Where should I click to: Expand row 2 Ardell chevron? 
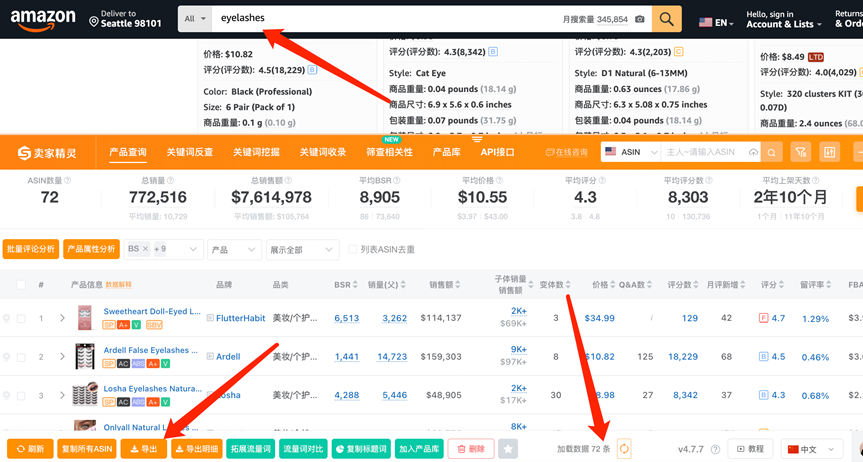click(62, 357)
